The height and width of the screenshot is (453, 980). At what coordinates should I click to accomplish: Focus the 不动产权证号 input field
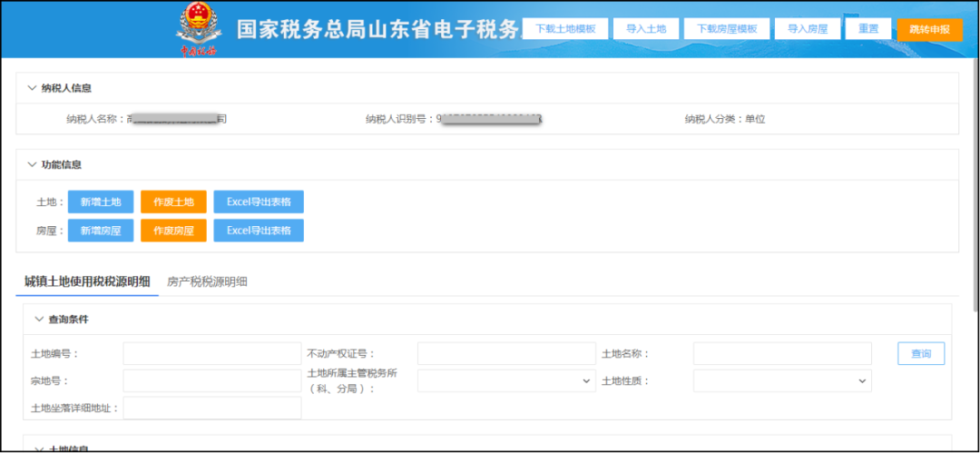(506, 353)
